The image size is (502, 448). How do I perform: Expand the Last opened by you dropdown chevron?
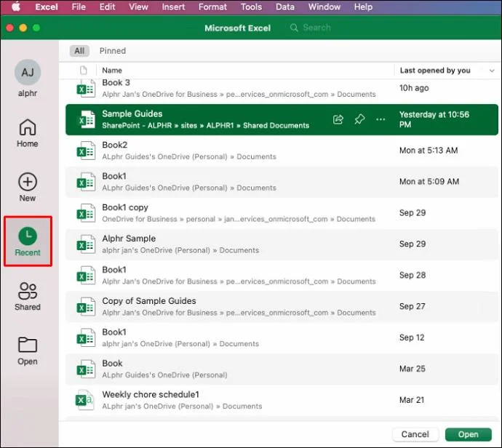pos(492,71)
